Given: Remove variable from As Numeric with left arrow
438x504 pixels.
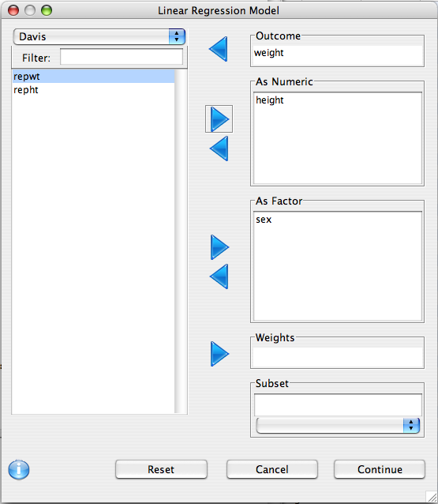Looking at the screenshot, I should (219, 149).
